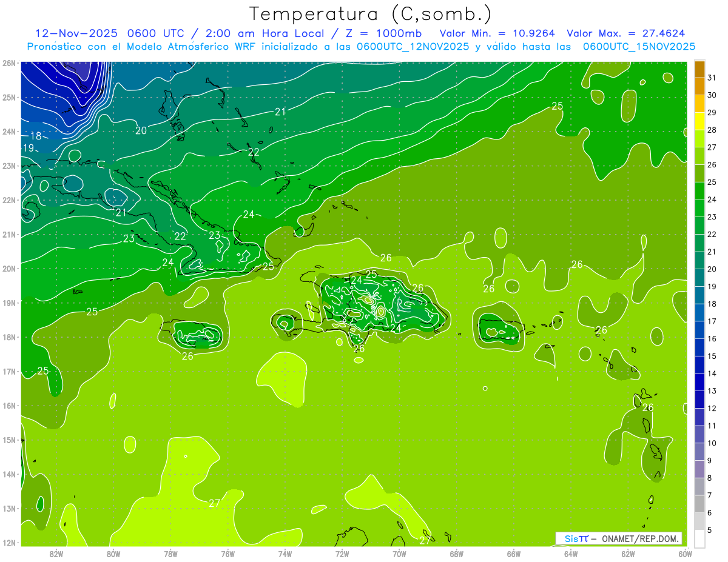Click the yellow color bar swatch between 28 and 29

click(x=699, y=121)
